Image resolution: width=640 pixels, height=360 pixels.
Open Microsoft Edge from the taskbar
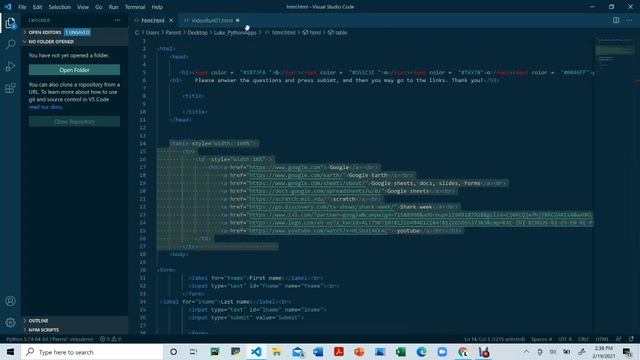point(421,352)
